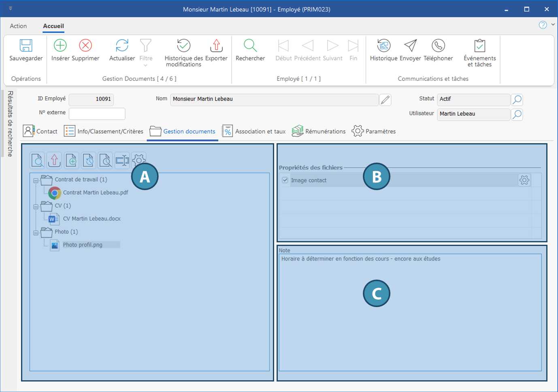Click the Sauvegarder save icon
The image size is (558, 392).
(x=26, y=46)
